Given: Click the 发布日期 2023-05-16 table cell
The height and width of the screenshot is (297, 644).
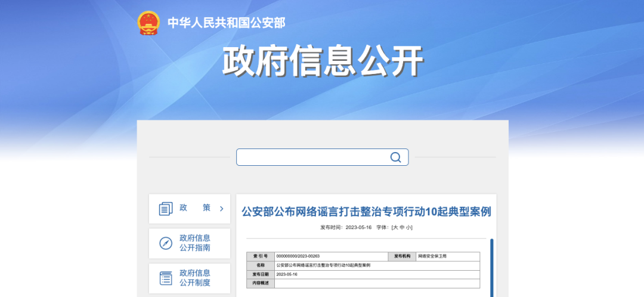Looking at the screenshot, I should point(287,274).
